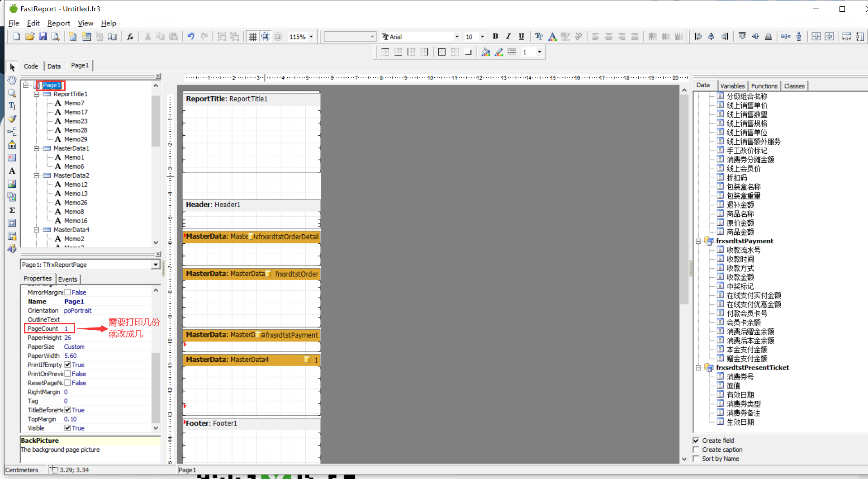The width and height of the screenshot is (868, 479).
Task: Uncheck the Create field option
Action: click(x=696, y=440)
